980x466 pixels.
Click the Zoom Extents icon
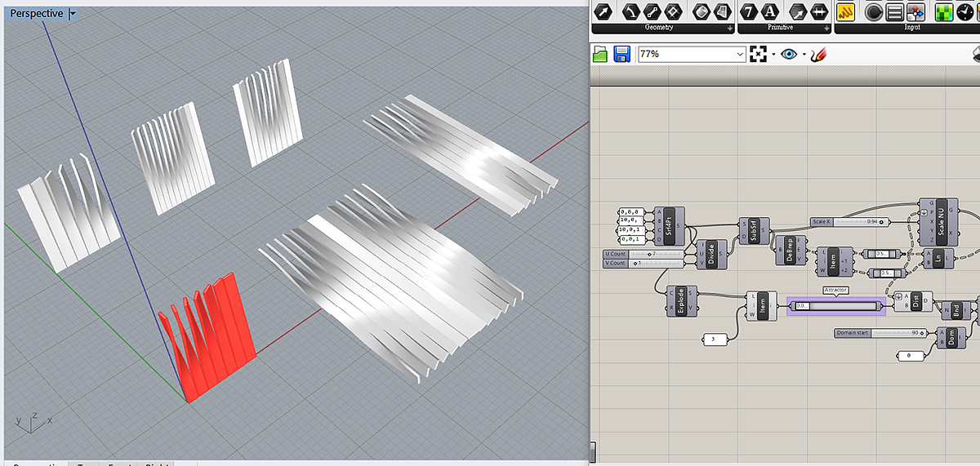coord(759,55)
